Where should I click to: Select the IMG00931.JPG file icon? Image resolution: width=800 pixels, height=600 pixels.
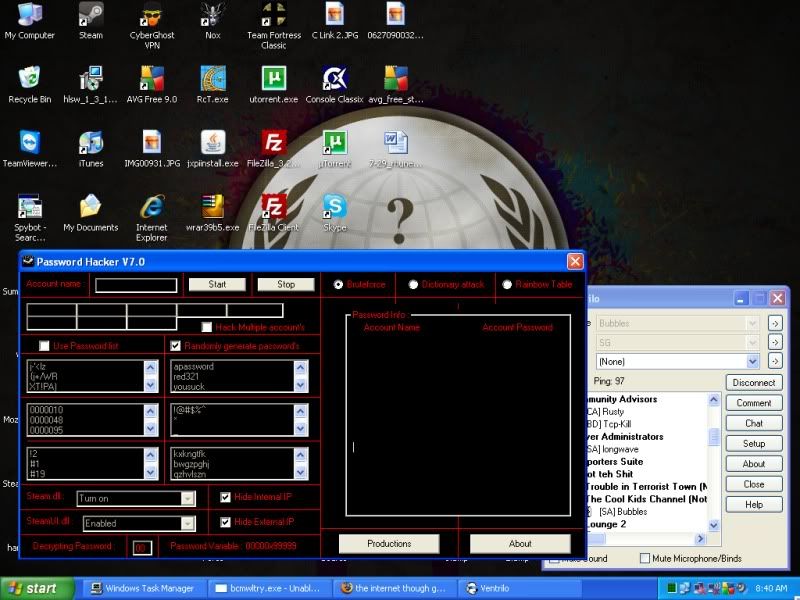coord(152,149)
